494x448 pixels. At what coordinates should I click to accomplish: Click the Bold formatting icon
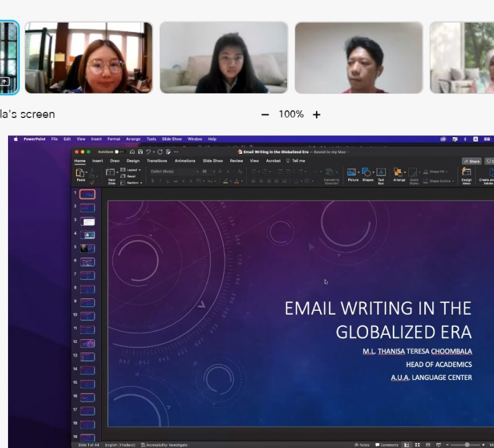click(153, 181)
